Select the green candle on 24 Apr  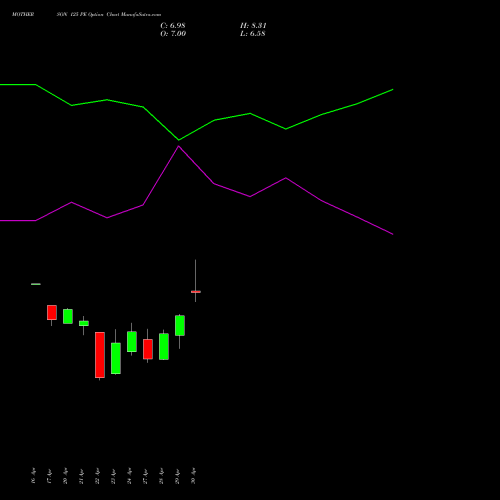click(x=132, y=342)
